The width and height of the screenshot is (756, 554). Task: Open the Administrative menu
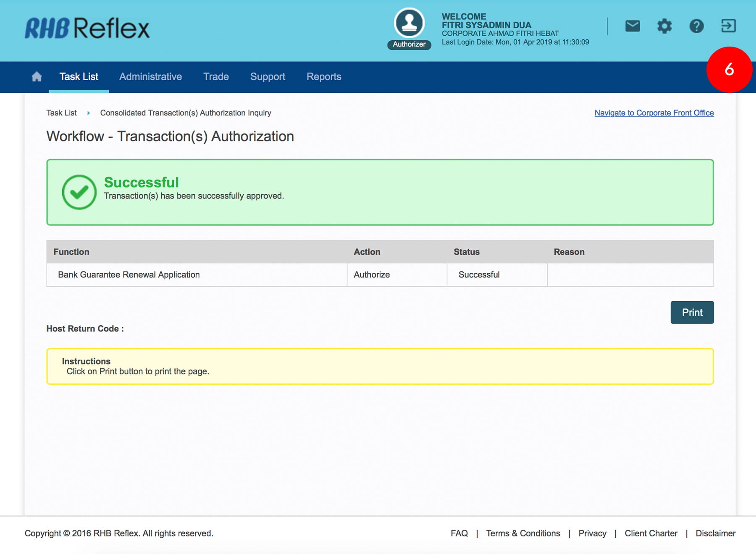[x=150, y=77]
